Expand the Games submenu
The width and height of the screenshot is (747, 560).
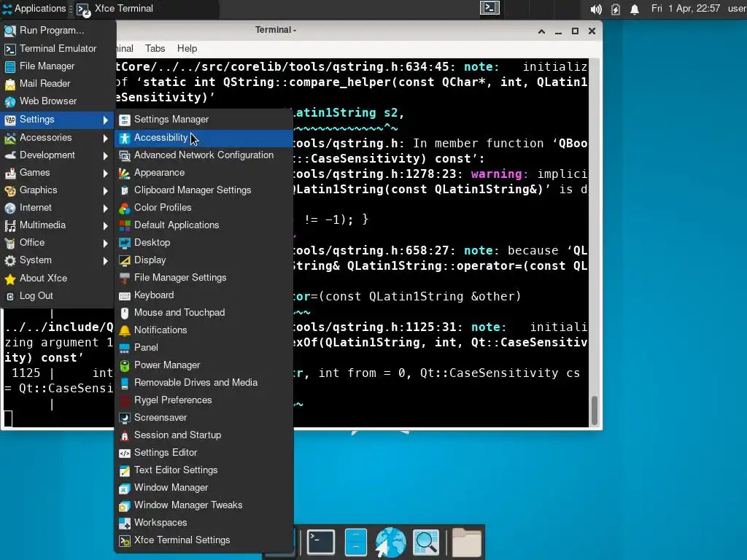point(57,173)
